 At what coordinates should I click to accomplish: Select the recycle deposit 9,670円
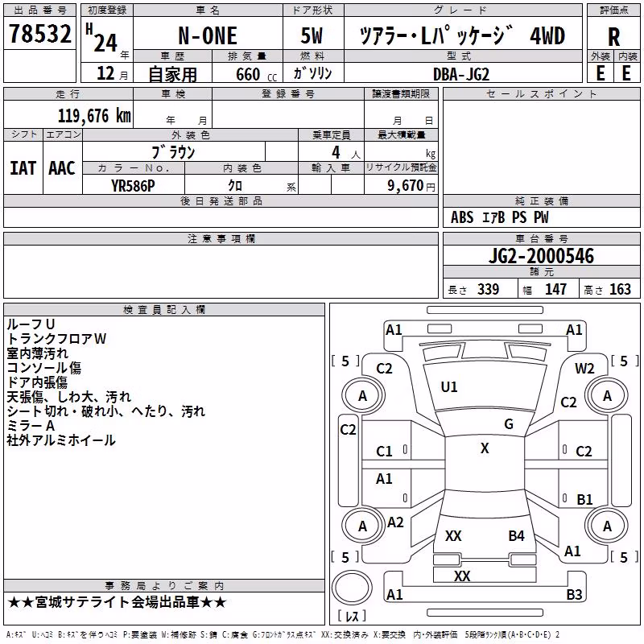pyautogui.click(x=411, y=186)
